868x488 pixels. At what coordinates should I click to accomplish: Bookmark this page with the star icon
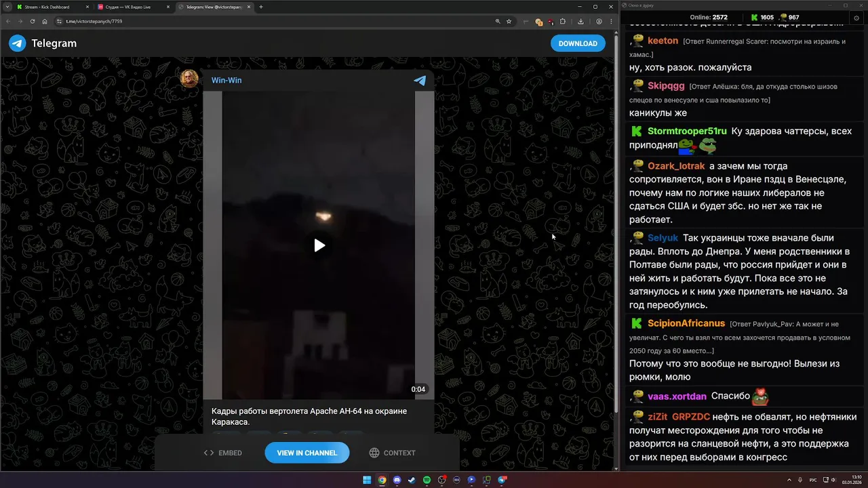tap(509, 21)
